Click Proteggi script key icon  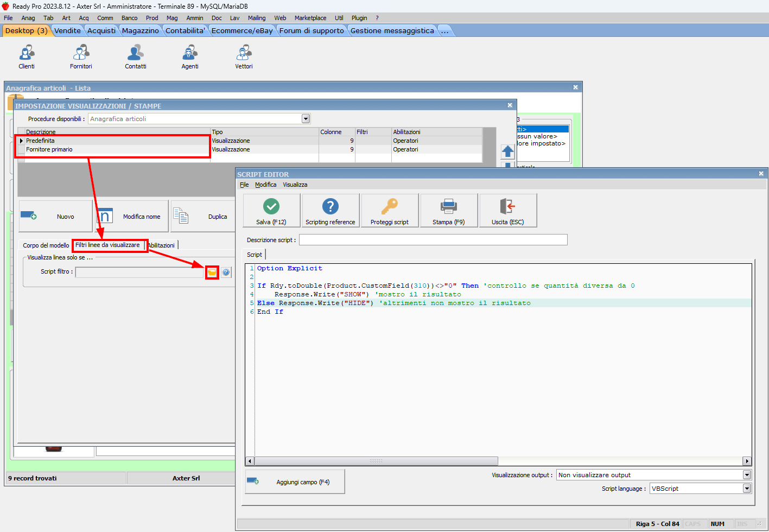click(x=390, y=211)
